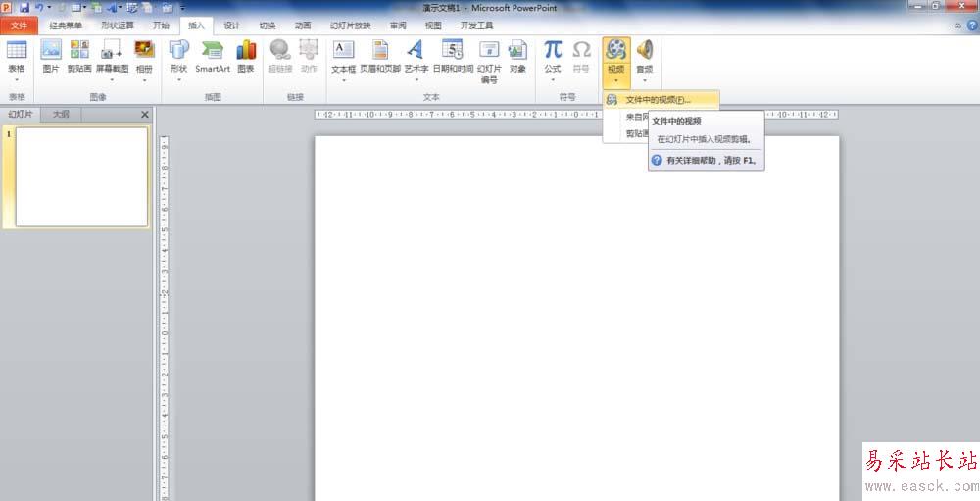Open the customize quick access dropdown

(x=182, y=8)
